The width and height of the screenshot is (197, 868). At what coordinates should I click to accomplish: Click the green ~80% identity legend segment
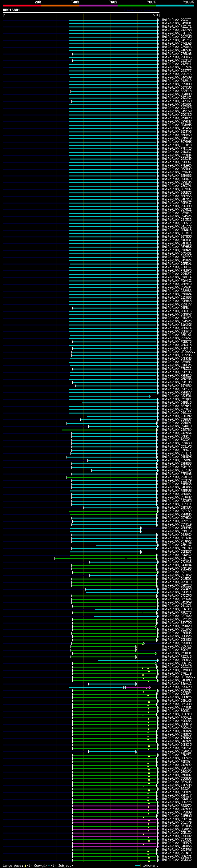tap(136, 6)
